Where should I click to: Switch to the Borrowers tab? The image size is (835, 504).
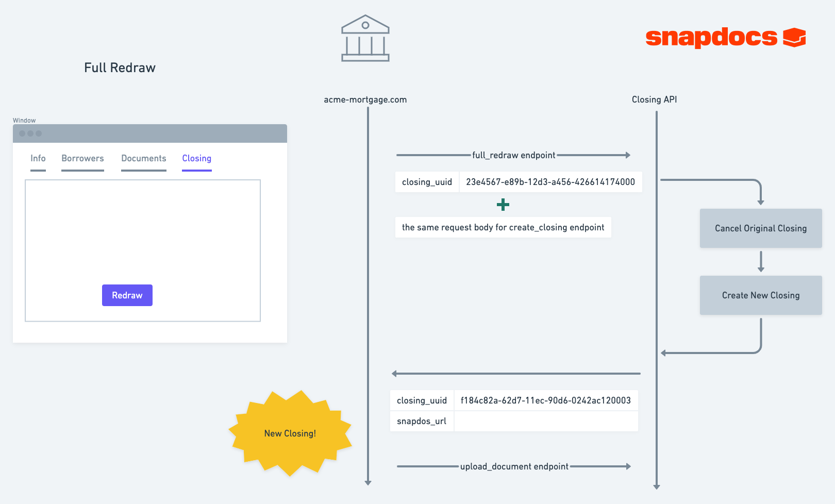(x=82, y=158)
